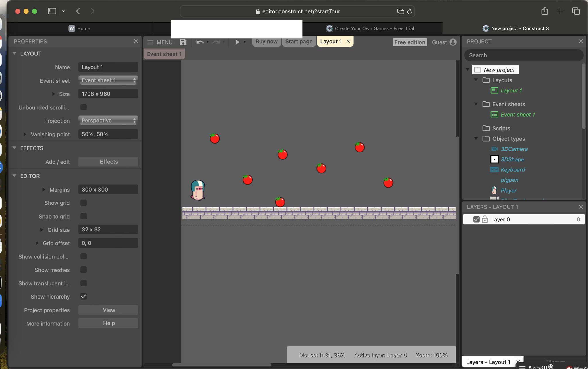Switch to the Start page tab
588x369 pixels.
[x=298, y=41]
